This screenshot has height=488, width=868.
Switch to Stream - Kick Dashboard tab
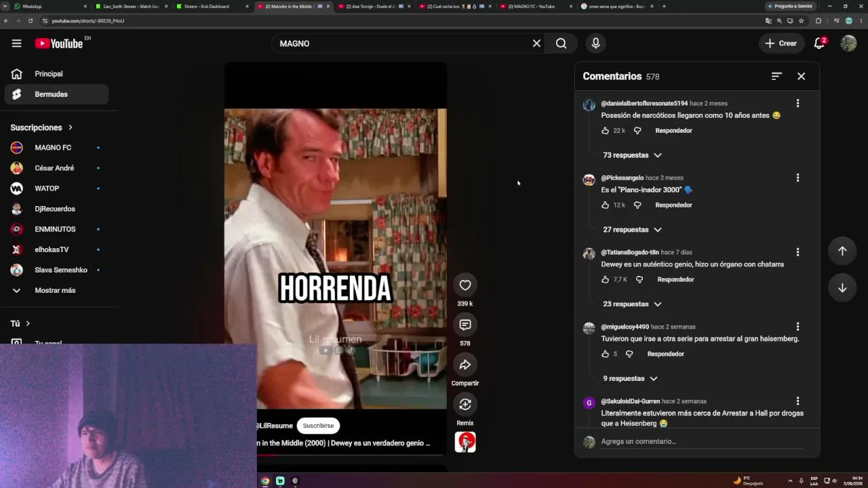pos(212,6)
